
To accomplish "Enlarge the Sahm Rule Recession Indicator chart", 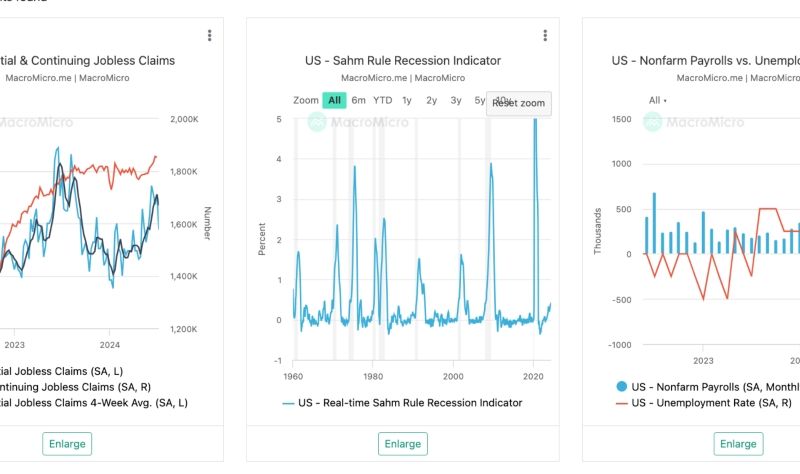I will click(402, 444).
